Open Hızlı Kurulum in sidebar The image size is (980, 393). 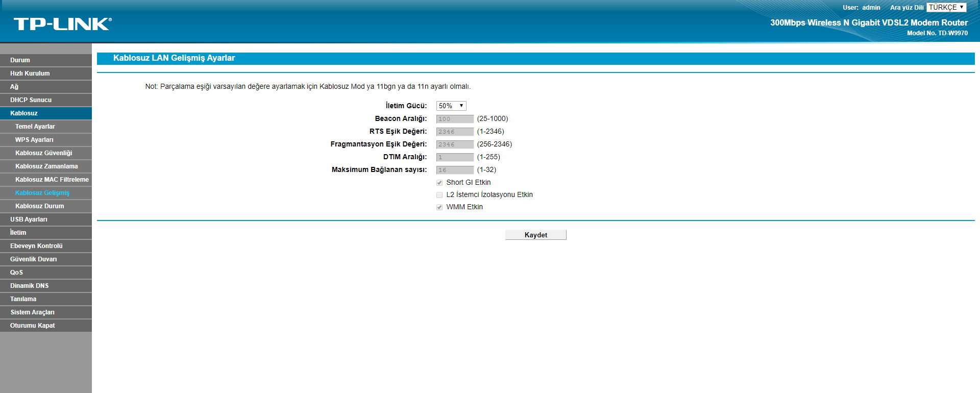46,73
